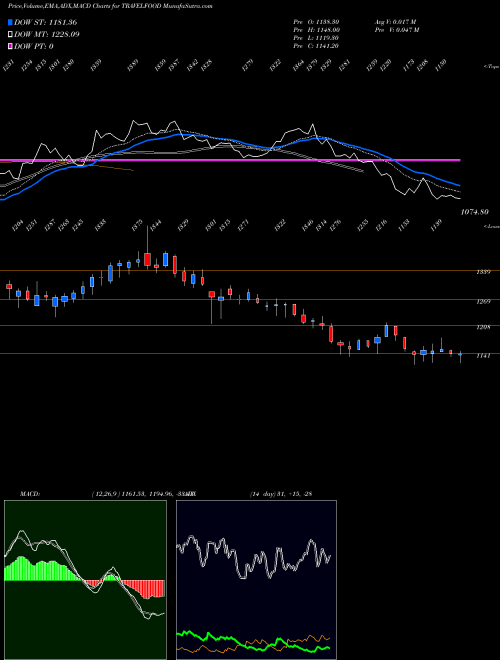Click the thick blue moving-average line's right end
Screen dimensions: 500x660
pos(458,185)
